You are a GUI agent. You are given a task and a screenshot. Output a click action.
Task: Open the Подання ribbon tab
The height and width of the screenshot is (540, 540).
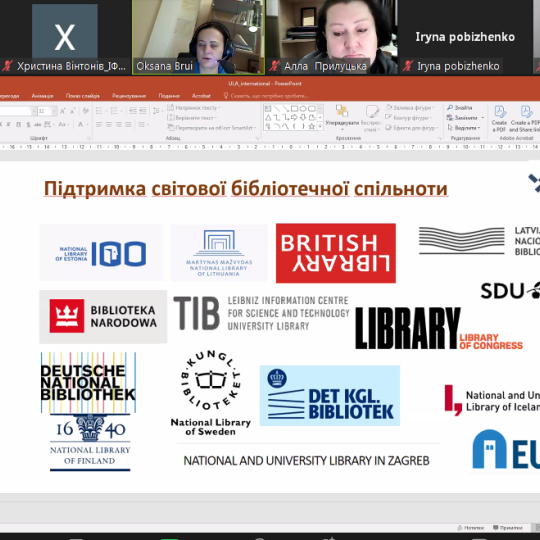point(169,96)
